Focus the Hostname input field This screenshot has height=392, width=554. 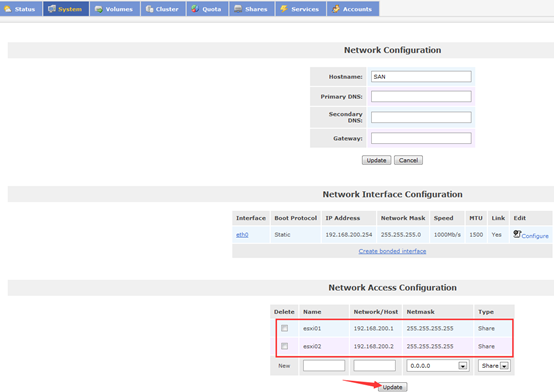[x=421, y=77]
